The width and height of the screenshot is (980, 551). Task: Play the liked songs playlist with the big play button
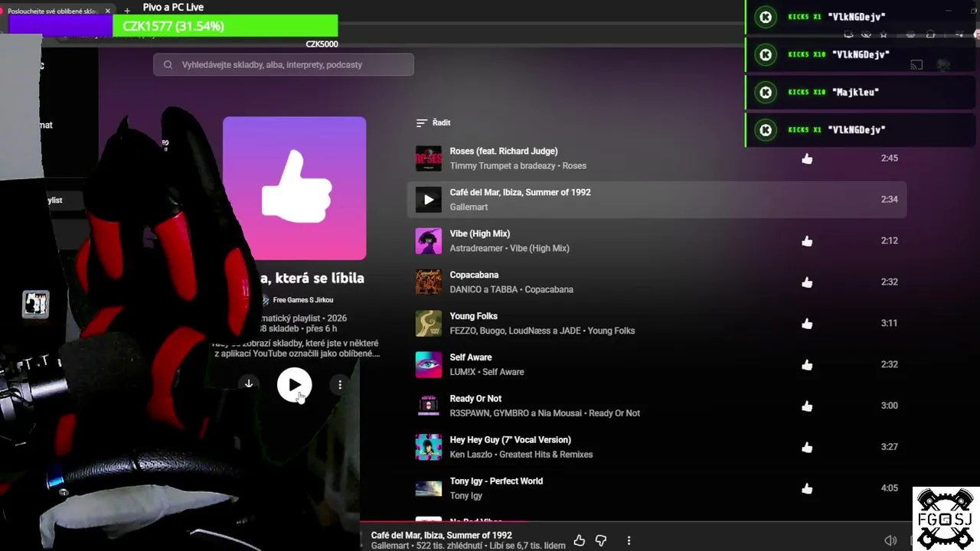tap(295, 384)
